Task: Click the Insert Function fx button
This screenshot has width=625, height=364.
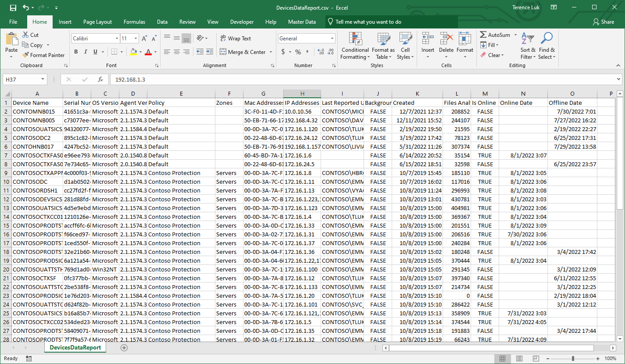Action: click(x=100, y=79)
